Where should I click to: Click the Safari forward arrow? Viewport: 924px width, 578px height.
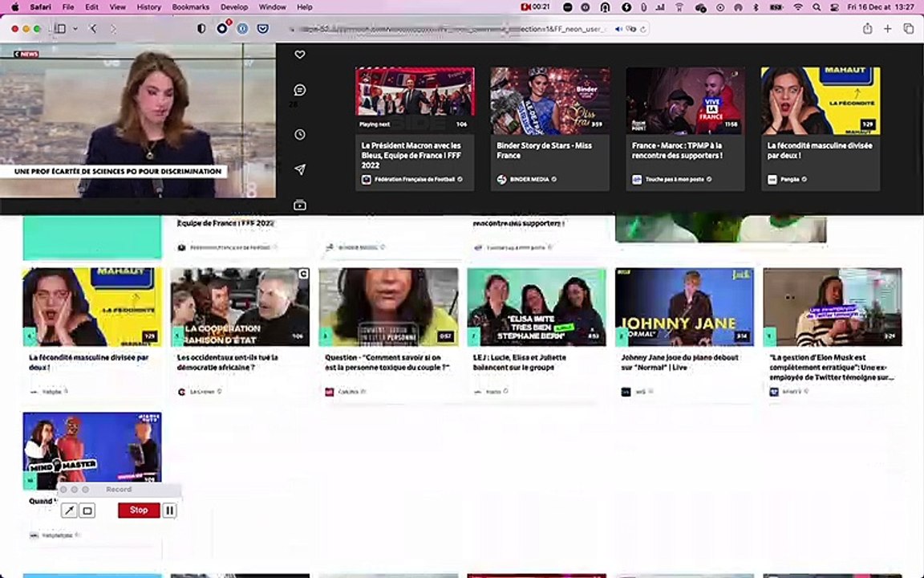point(113,28)
